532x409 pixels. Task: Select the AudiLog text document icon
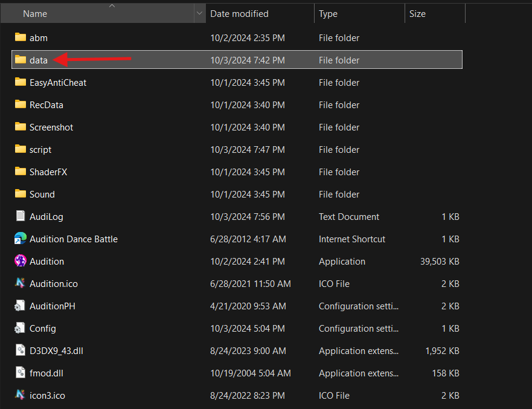[x=21, y=216]
